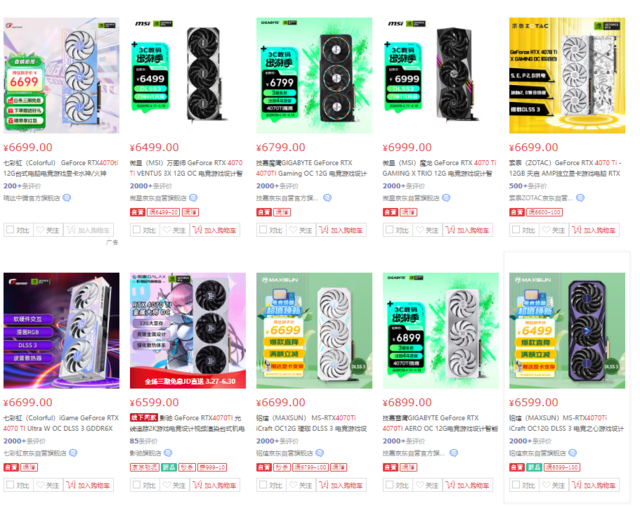Open the chat icon beside the first Colorful listing's store
This screenshot has height=513, width=640.
click(67, 198)
